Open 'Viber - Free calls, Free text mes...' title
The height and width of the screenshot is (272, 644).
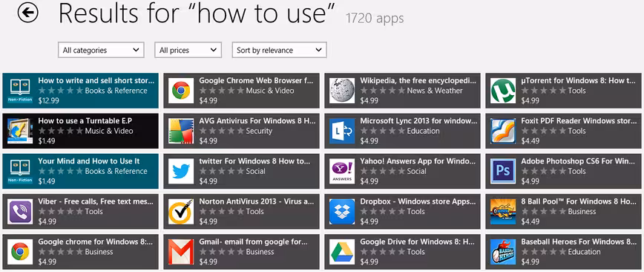tap(96, 201)
